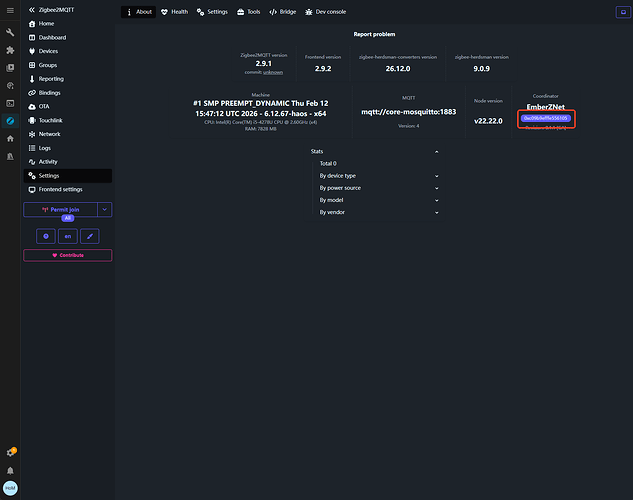This screenshot has width=633, height=500.
Task: Click the 'en' language button
Action: (68, 236)
